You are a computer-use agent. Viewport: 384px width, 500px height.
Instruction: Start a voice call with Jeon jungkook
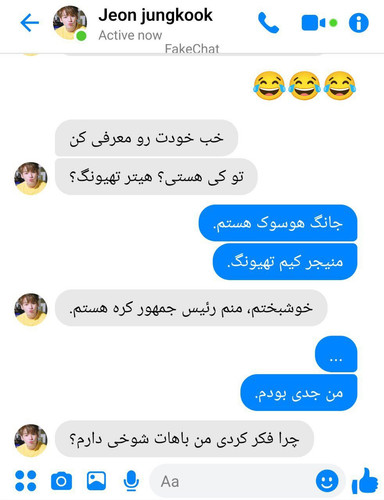click(x=268, y=23)
